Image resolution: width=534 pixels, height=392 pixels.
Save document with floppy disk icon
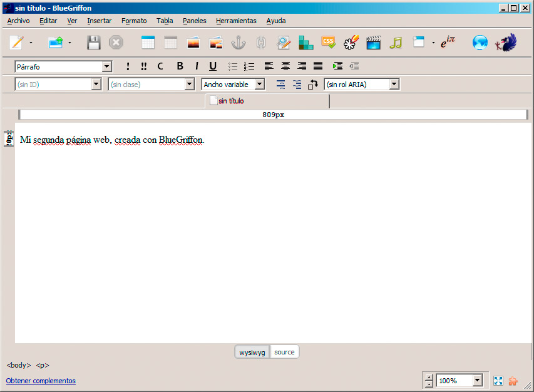coord(93,43)
